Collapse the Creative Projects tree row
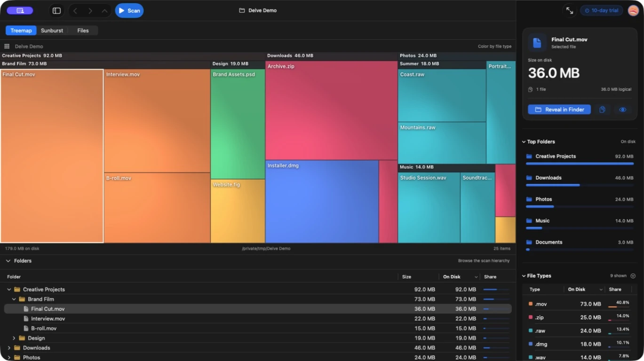The width and height of the screenshot is (644, 361). click(9, 290)
